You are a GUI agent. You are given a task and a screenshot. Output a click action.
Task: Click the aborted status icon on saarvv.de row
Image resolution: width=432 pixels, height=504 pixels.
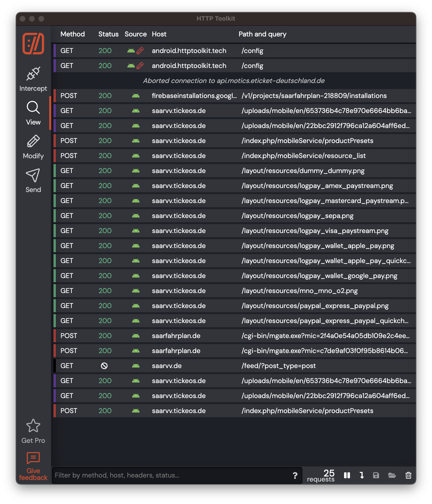[x=104, y=366]
